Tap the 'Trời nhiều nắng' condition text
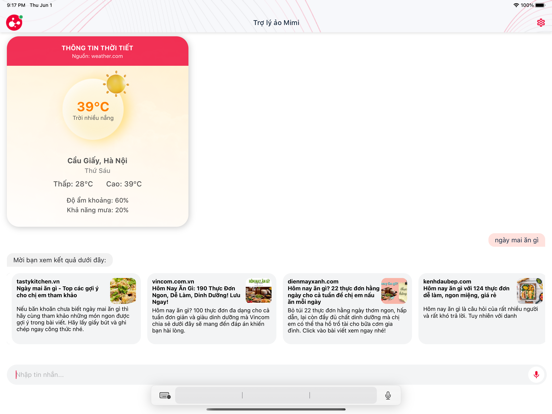 pyautogui.click(x=93, y=118)
